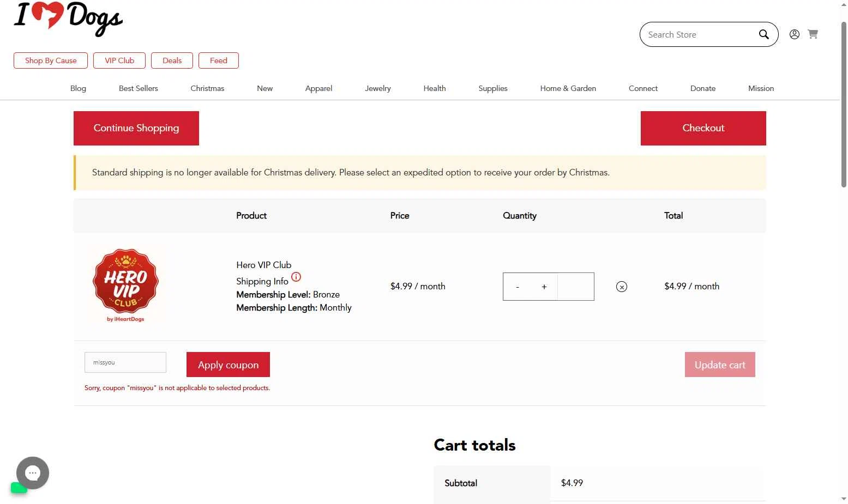This screenshot has height=504, width=848.
Task: Open the Apparel menu
Action: pos(318,88)
